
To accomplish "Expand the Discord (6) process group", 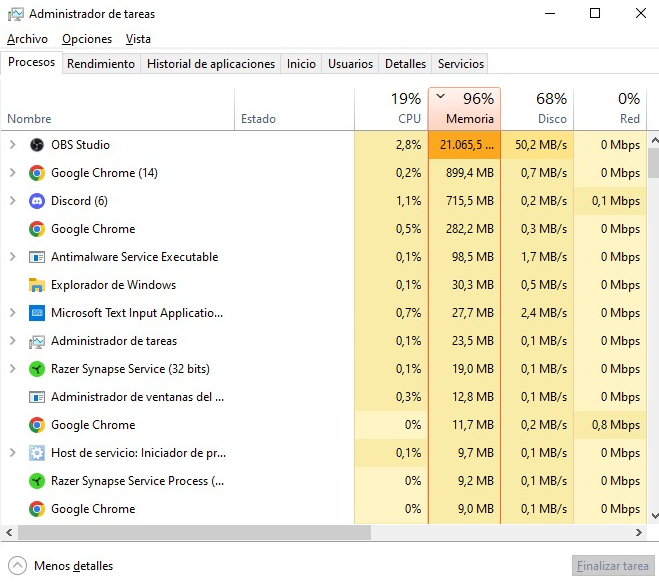I will pyautogui.click(x=13, y=201).
